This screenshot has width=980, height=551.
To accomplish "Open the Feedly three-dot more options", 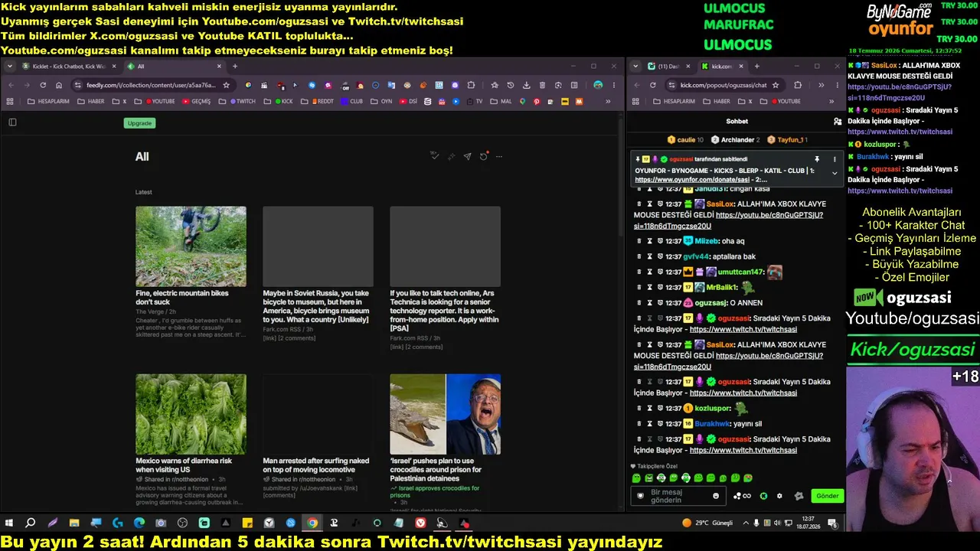I will click(x=499, y=156).
